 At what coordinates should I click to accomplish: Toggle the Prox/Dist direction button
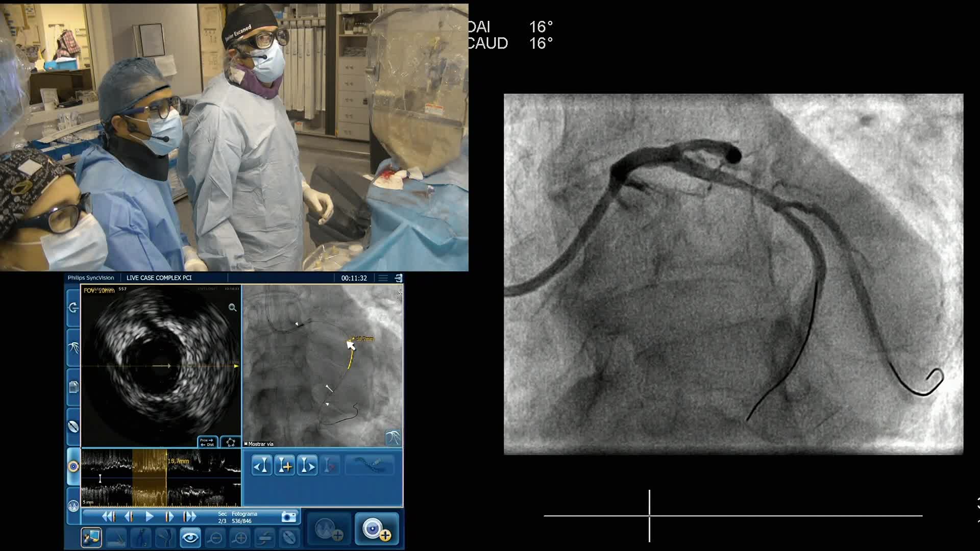click(207, 442)
